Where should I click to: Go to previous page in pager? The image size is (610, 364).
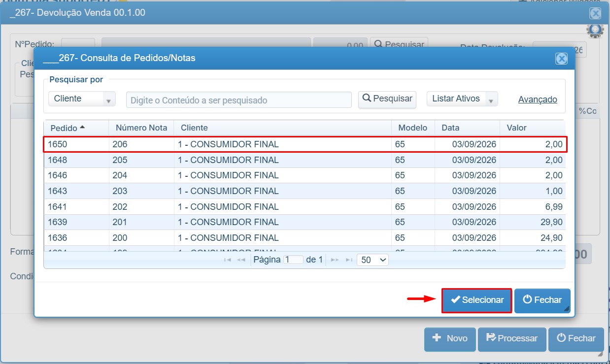click(x=241, y=260)
